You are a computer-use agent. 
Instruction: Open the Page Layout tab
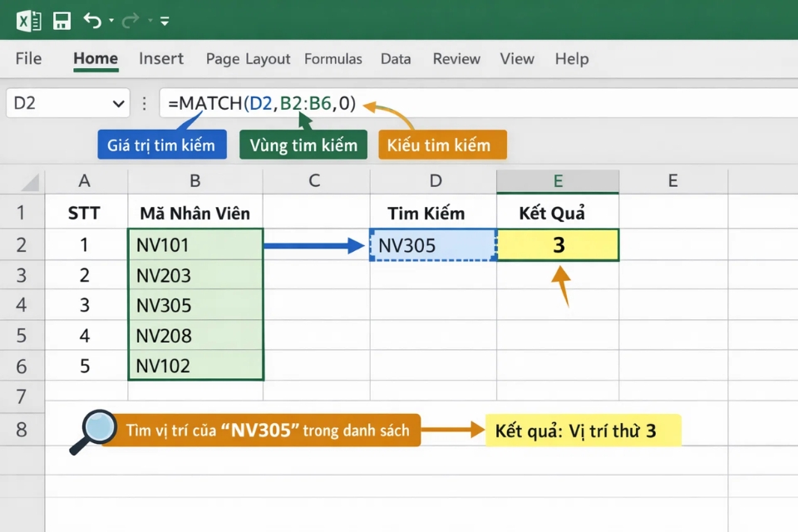(248, 59)
